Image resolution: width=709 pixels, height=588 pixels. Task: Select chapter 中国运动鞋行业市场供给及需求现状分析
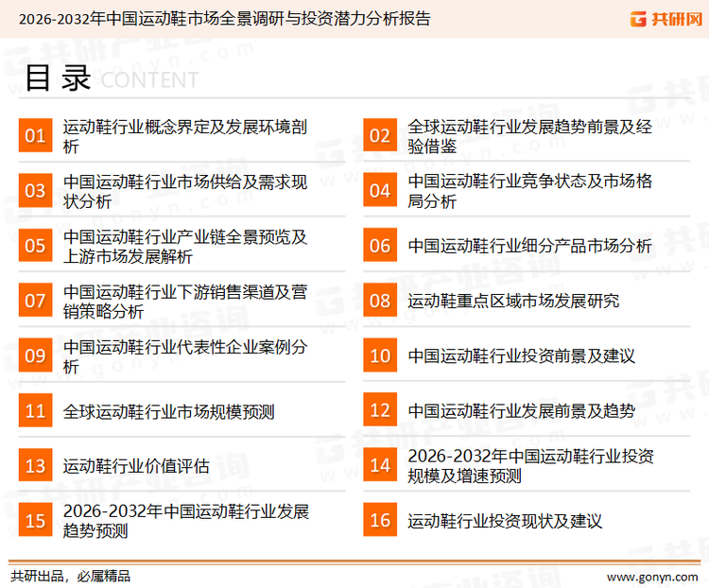[185, 191]
